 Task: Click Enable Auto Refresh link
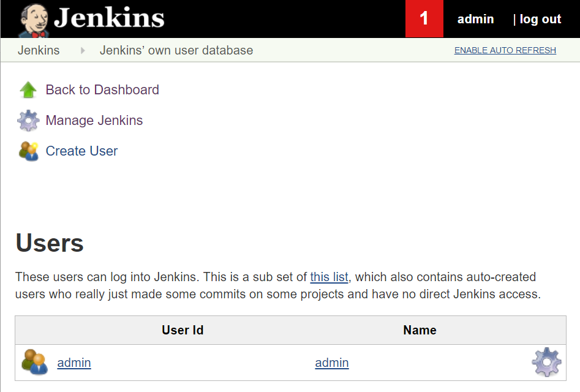click(505, 50)
